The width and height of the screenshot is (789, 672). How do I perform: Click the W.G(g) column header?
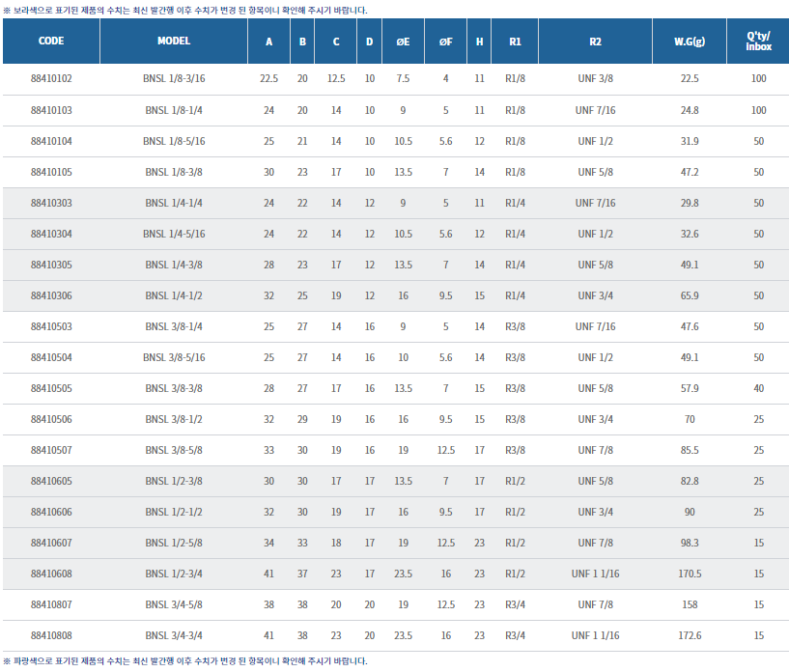(x=690, y=42)
